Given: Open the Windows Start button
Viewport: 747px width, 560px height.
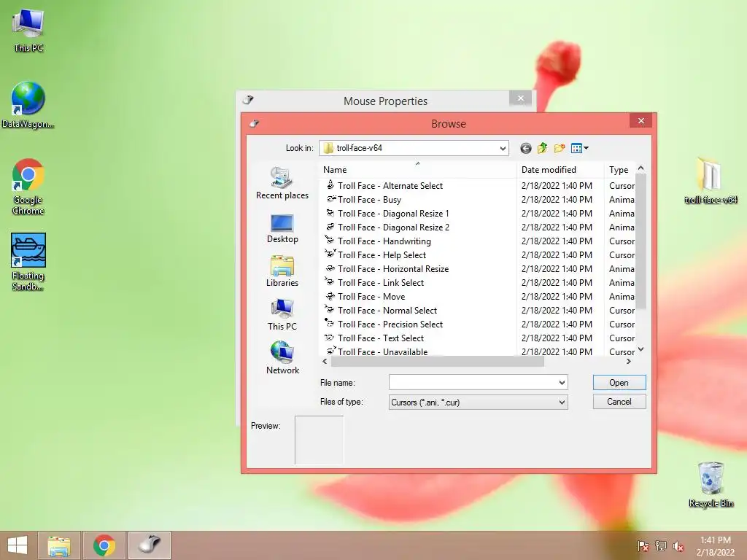Looking at the screenshot, I should pos(18,545).
